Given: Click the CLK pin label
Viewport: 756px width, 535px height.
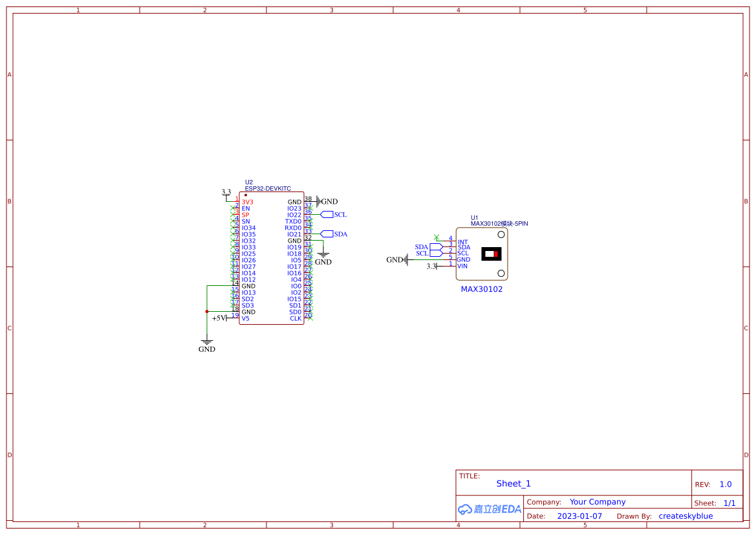Looking at the screenshot, I should tap(296, 318).
